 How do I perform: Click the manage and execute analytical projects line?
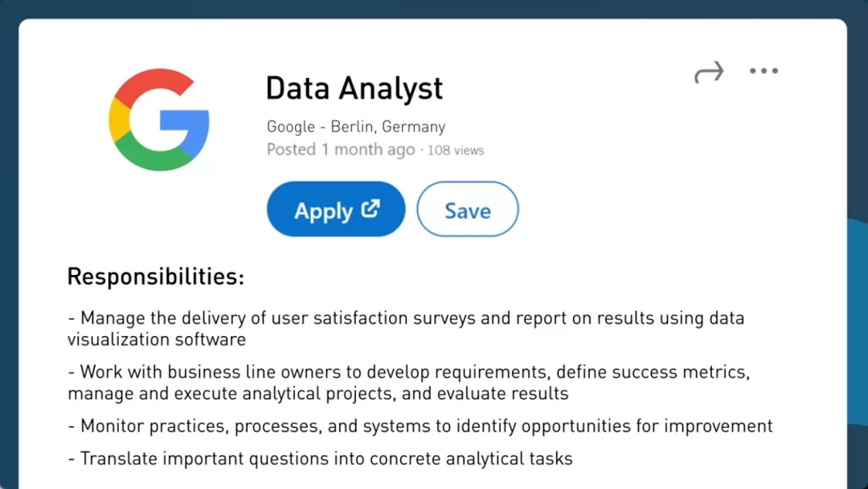click(x=318, y=394)
